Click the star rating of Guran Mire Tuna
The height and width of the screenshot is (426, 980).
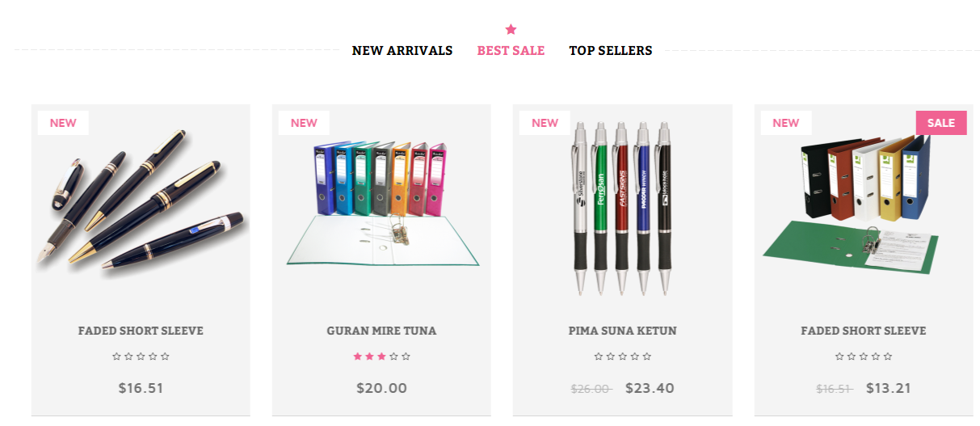(x=381, y=356)
